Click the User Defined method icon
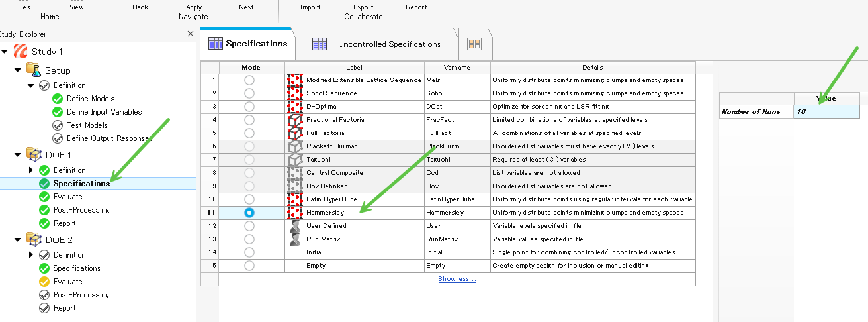The image size is (868, 322). point(295,226)
